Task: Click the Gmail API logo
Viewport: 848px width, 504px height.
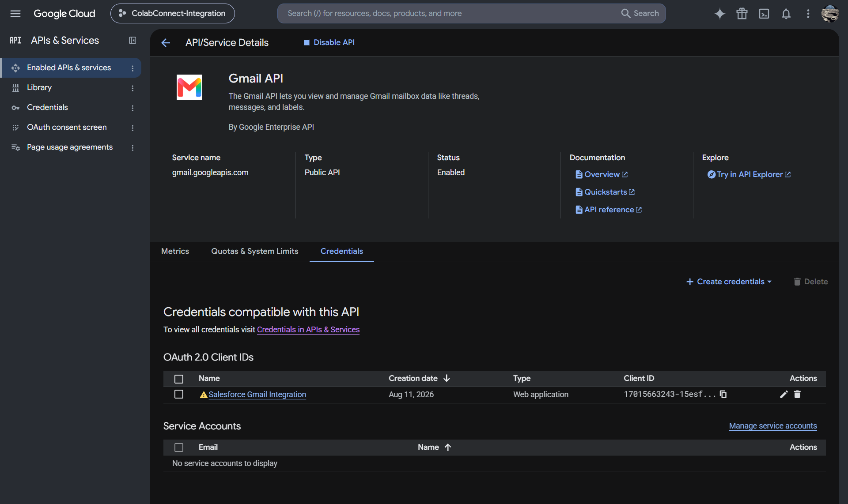Action: (x=189, y=87)
